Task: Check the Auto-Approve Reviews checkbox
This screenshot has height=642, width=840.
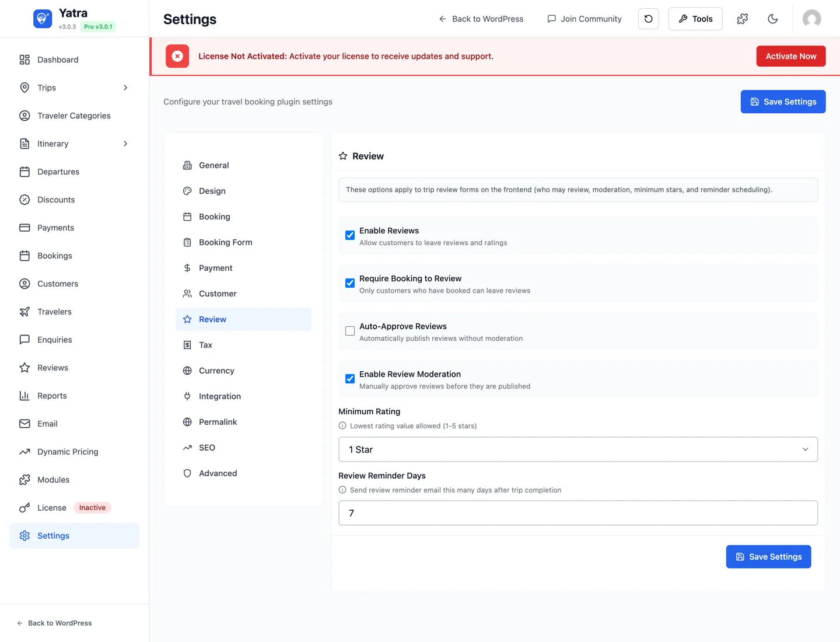Action: pos(350,331)
